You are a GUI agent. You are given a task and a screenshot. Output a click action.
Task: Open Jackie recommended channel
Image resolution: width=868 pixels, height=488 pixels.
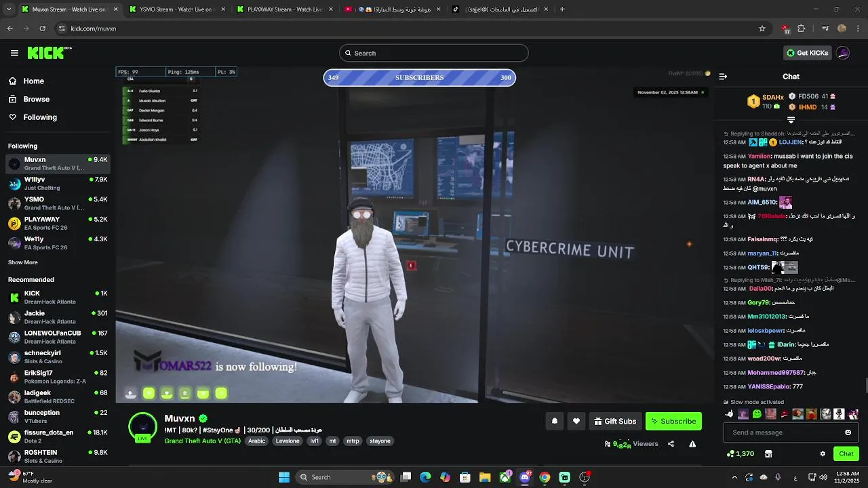pyautogui.click(x=58, y=317)
